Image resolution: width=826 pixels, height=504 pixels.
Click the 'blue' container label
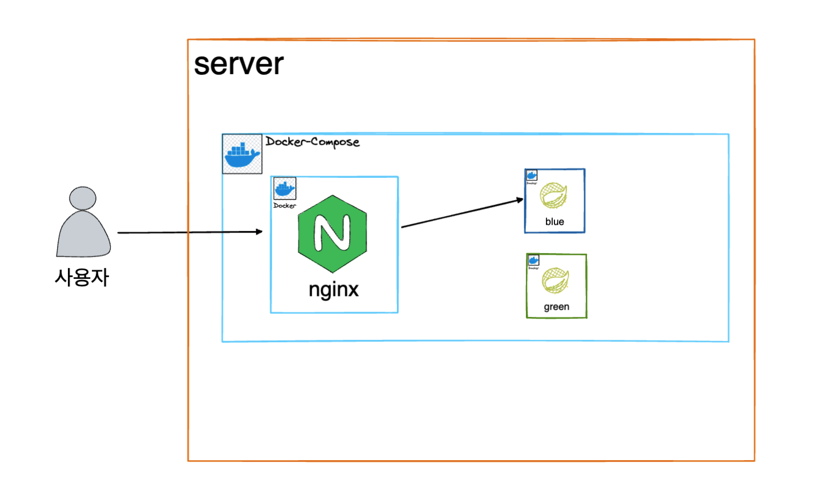[554, 222]
